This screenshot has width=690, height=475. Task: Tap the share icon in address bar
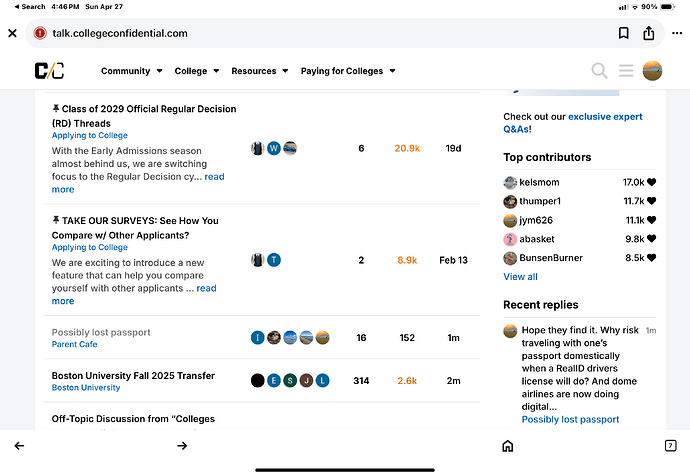click(x=649, y=33)
